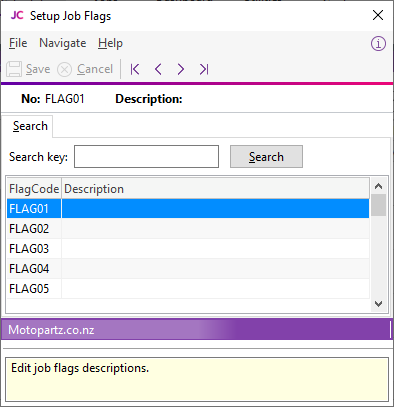Click the Cancel toolbar icon
The height and width of the screenshot is (407, 394).
(x=64, y=70)
